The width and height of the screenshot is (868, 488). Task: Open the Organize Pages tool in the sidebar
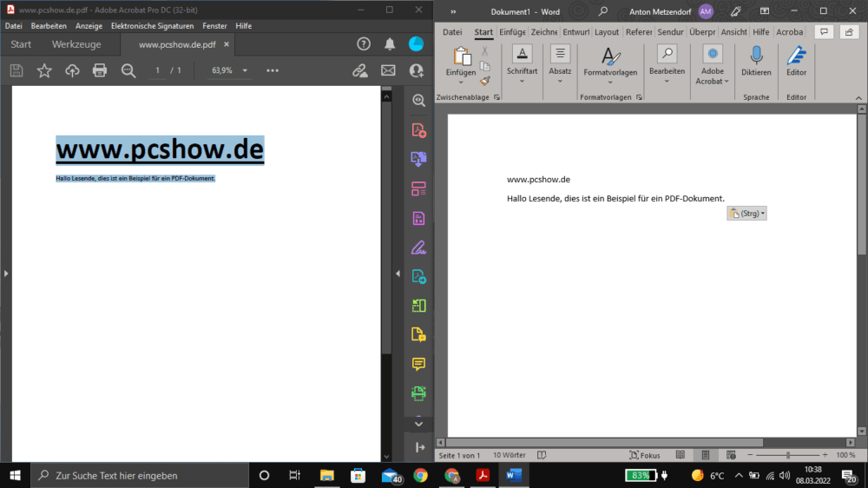(419, 188)
